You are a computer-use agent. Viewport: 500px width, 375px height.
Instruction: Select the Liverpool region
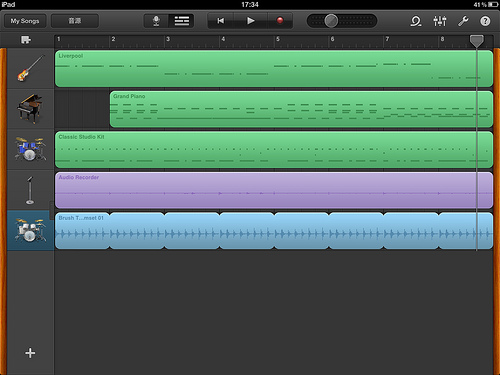(x=274, y=69)
